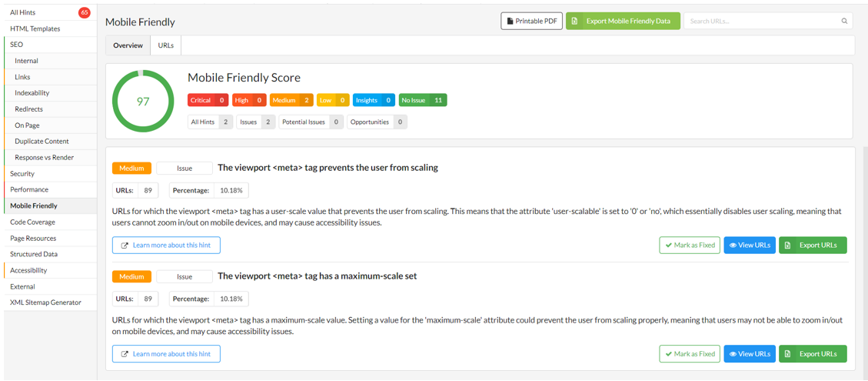
Task: Expand the SEO section in sidebar
Action: tap(17, 45)
